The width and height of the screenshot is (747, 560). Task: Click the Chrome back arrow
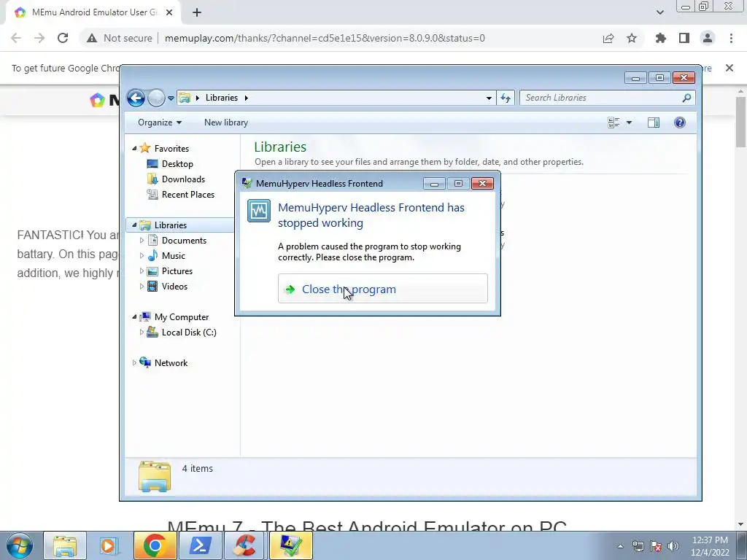click(x=16, y=38)
